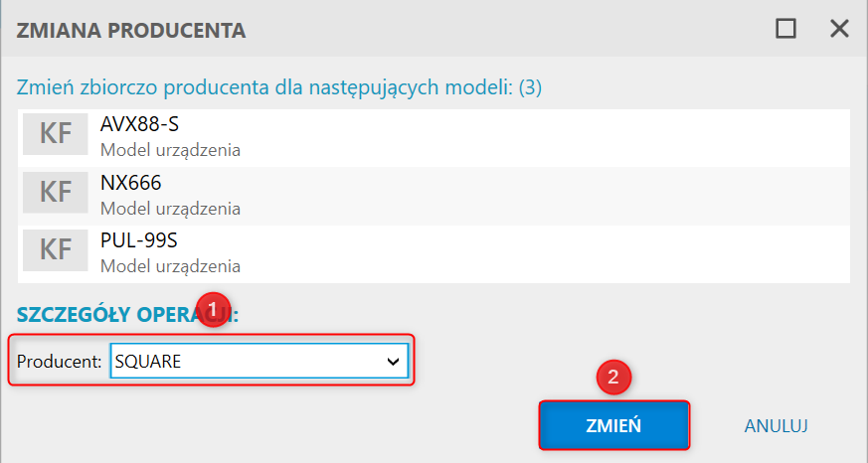Confirm the change with the ZMIEŃ button

point(613,425)
